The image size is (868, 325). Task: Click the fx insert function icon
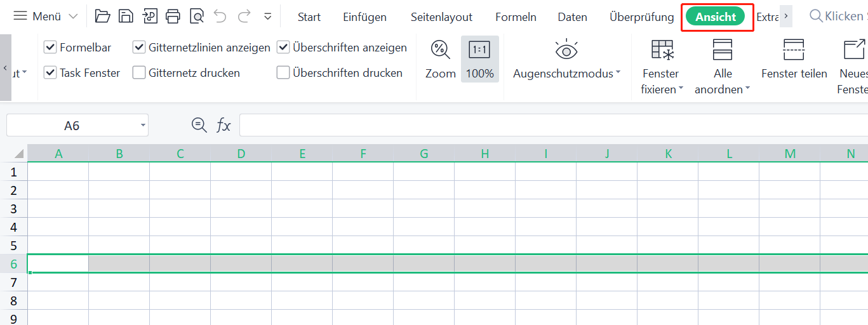(x=224, y=126)
